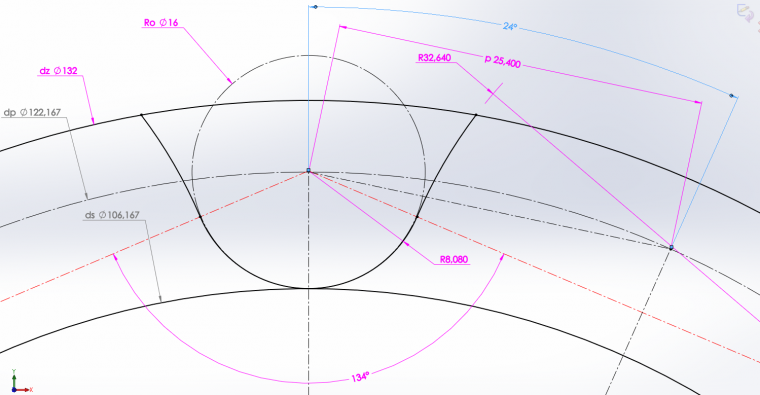Select the R8,080 radius dimension

[x=454, y=259]
